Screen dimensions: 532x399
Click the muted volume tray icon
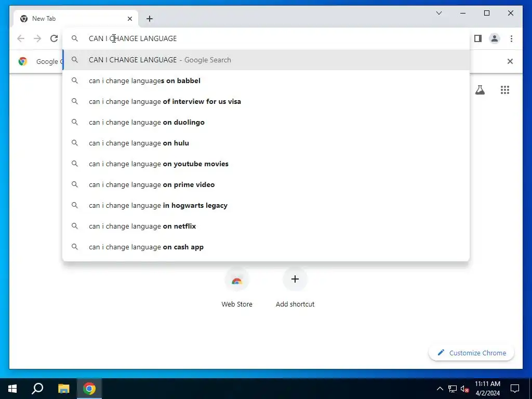click(x=465, y=389)
